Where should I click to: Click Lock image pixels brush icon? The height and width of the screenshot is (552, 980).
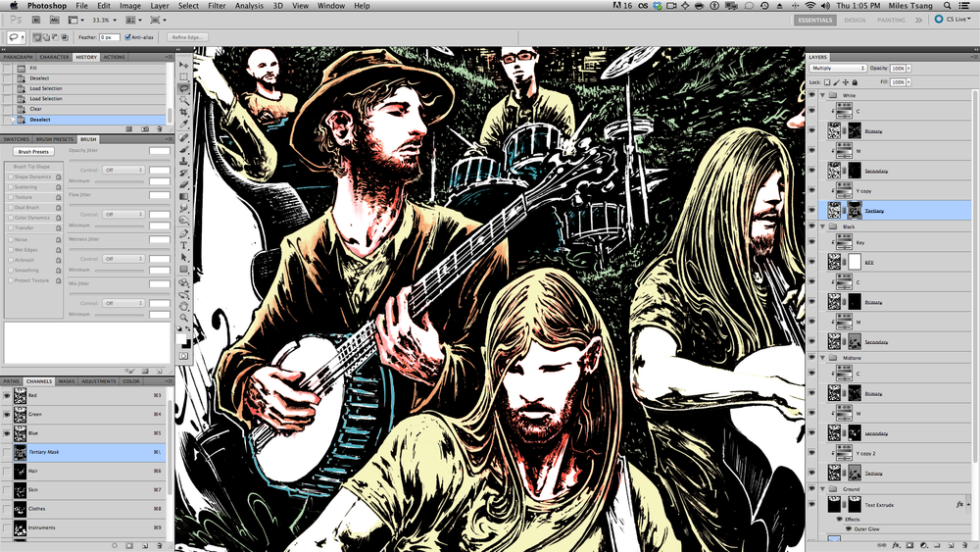tap(836, 82)
